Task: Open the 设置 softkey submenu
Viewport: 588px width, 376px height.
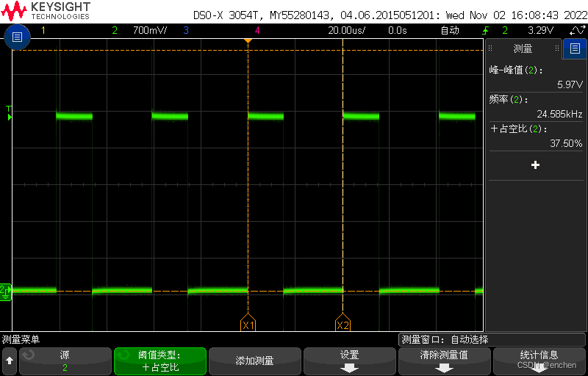Action: click(x=350, y=361)
